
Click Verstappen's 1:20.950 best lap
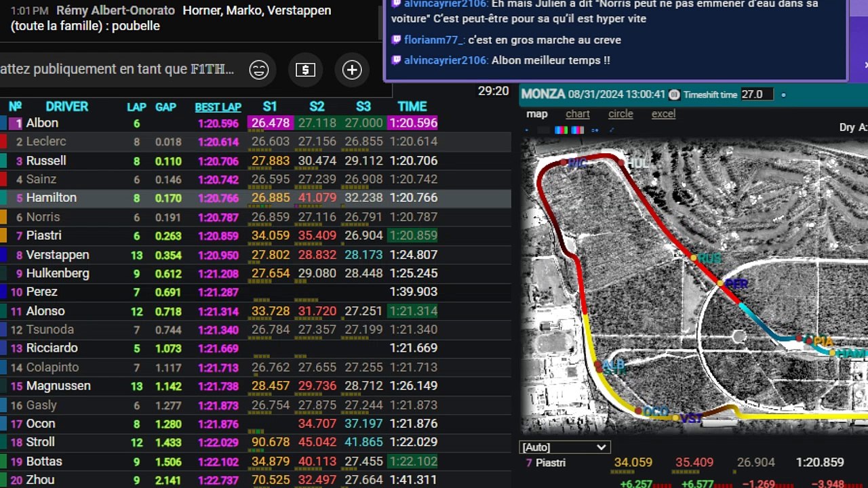tap(218, 255)
